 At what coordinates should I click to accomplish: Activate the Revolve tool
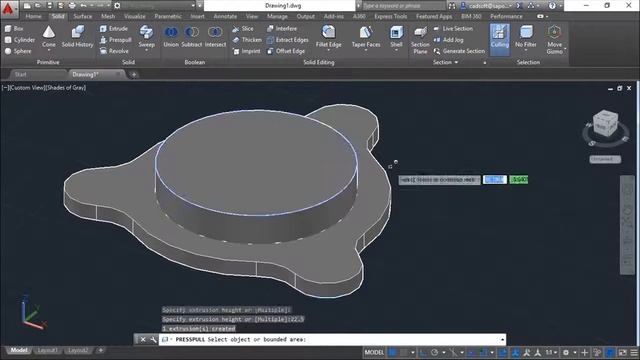114,51
